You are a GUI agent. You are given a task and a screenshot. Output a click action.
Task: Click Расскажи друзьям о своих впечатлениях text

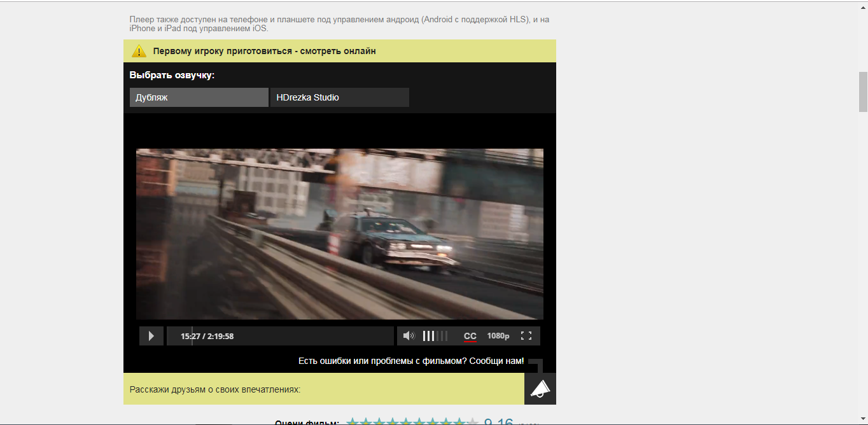215,389
